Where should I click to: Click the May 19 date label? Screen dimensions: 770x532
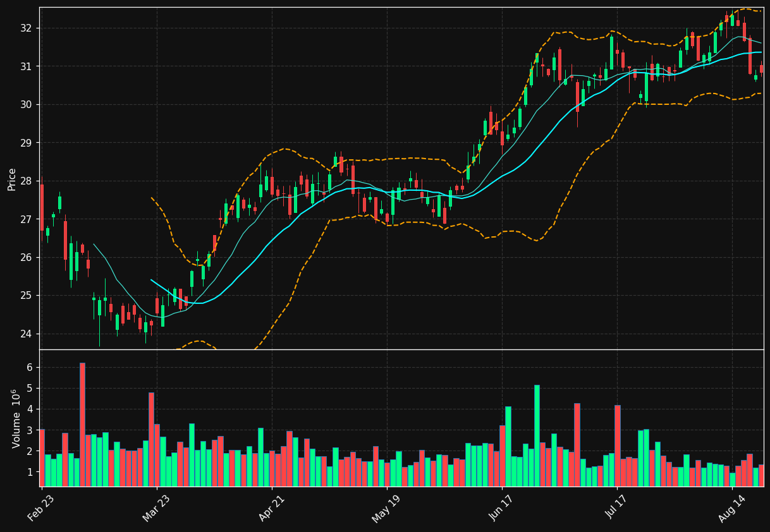(x=386, y=508)
